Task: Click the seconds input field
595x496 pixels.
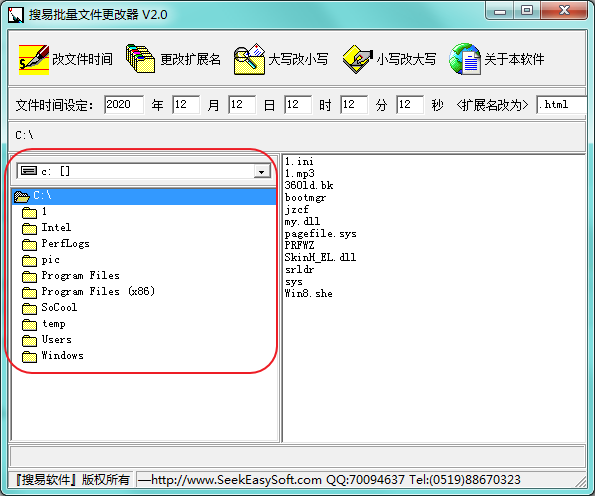Action: [410, 104]
